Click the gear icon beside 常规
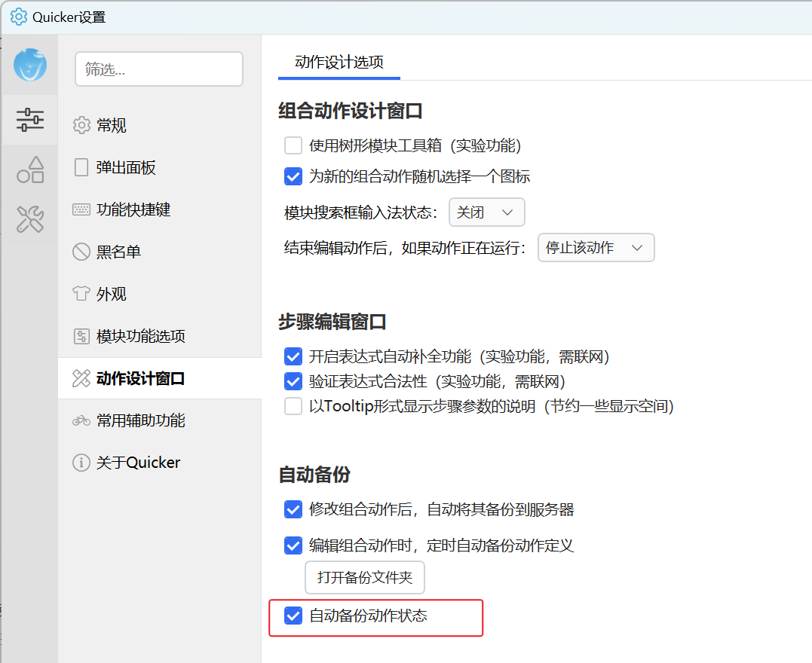The height and width of the screenshot is (663, 812). click(x=81, y=125)
